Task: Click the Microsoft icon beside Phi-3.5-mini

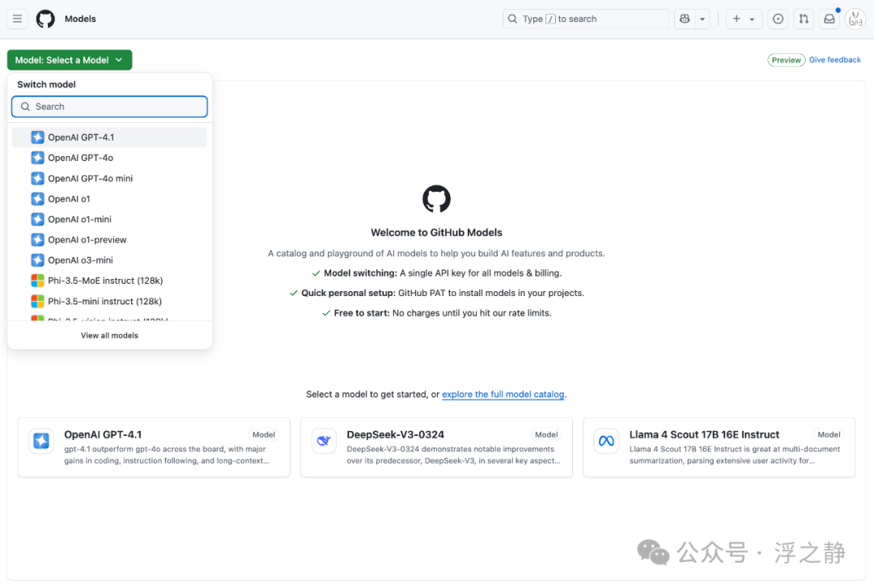Action: [x=37, y=302]
